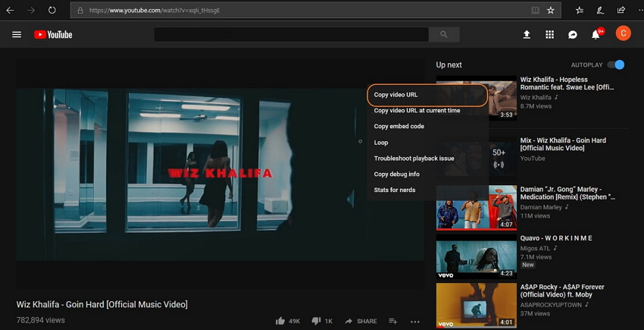This screenshot has height=330, width=644.
Task: Open the messages share bubble icon
Action: pyautogui.click(x=573, y=35)
